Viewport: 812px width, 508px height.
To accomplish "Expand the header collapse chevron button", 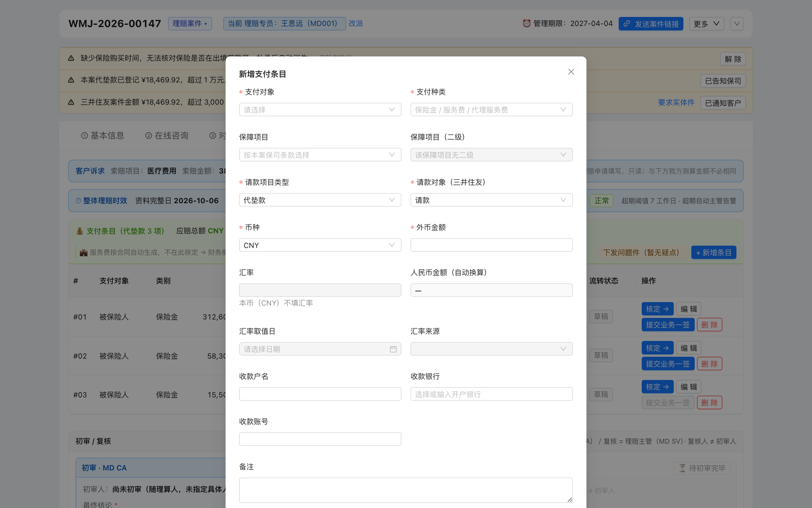I will click(x=737, y=24).
